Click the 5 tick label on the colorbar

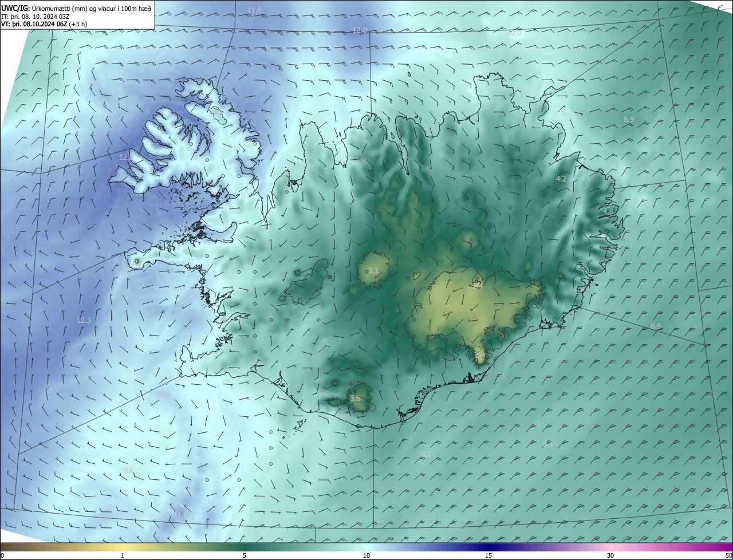point(245,555)
